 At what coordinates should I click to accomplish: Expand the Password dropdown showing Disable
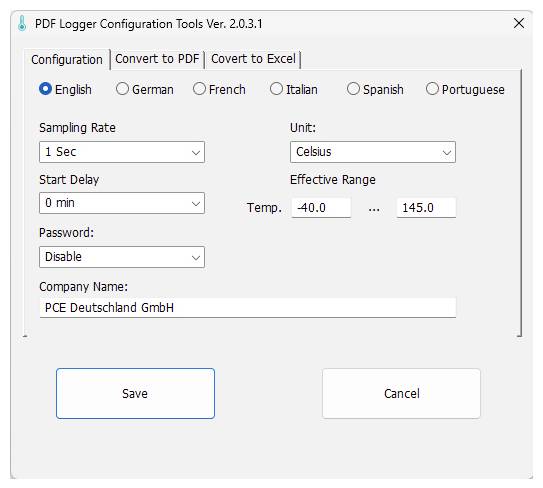(x=122, y=257)
